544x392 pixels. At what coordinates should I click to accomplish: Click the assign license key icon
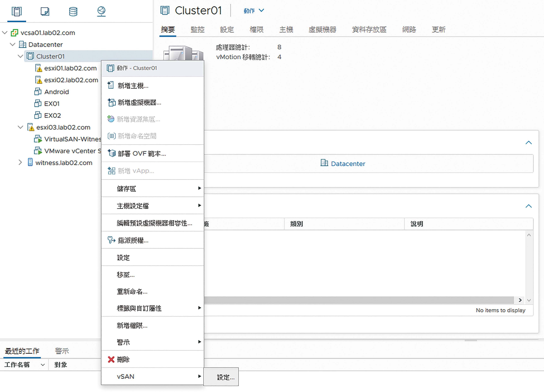[111, 240]
